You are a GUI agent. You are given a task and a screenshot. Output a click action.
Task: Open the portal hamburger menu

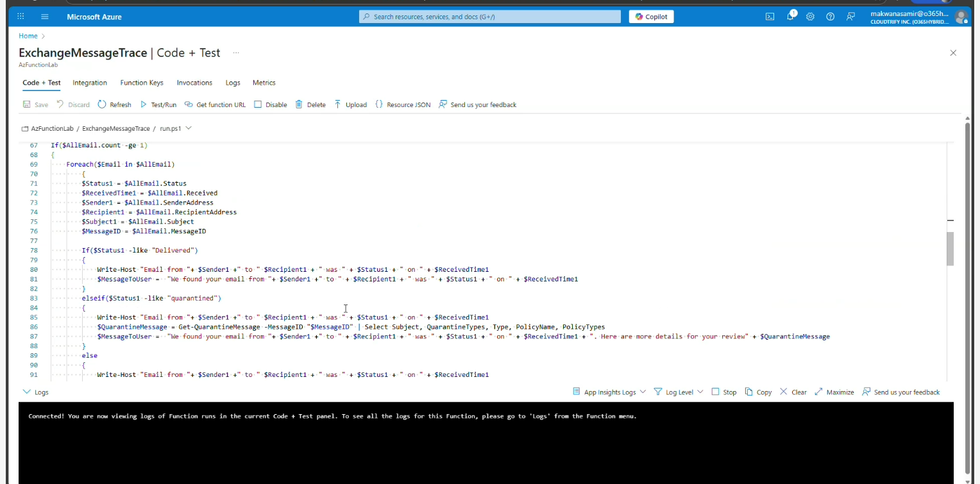(44, 17)
